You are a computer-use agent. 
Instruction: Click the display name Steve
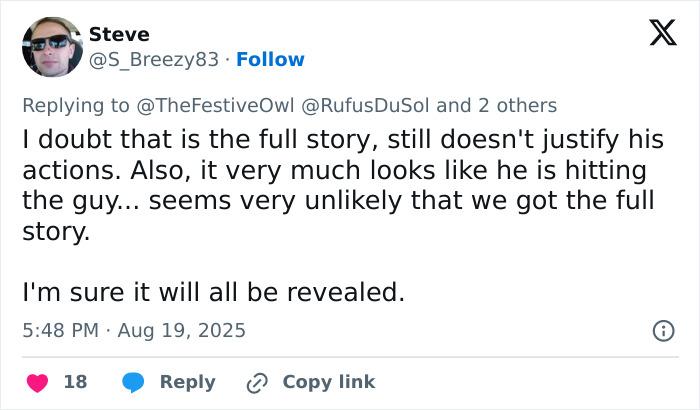tap(119, 35)
